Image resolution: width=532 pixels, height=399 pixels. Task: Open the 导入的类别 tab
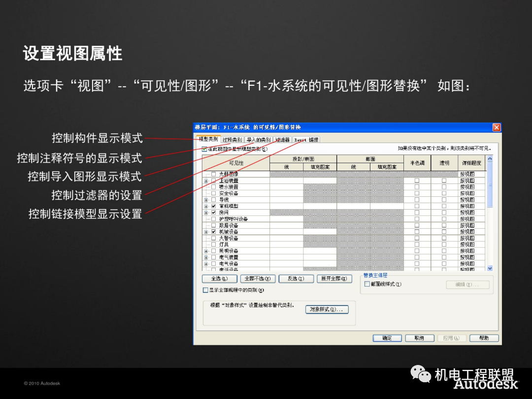click(x=259, y=140)
